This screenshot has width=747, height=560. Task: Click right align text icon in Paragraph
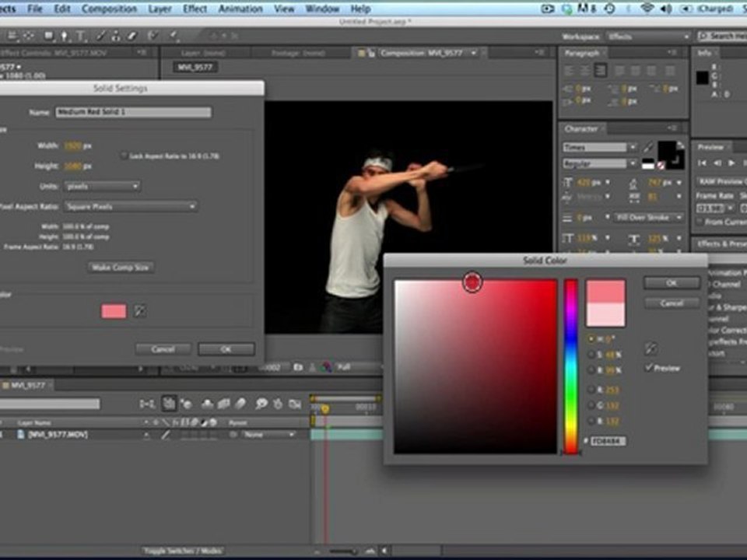(x=600, y=71)
